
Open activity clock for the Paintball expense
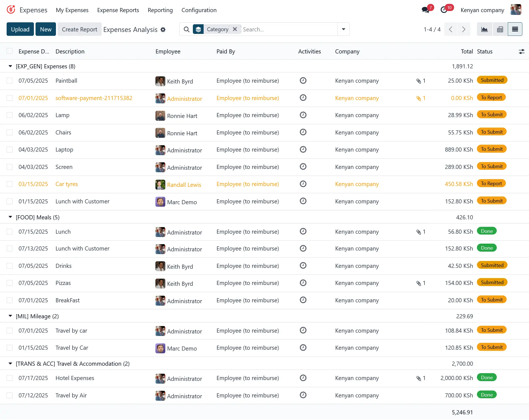pyautogui.click(x=303, y=80)
